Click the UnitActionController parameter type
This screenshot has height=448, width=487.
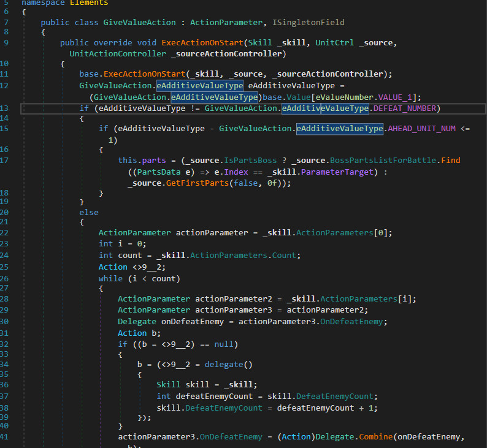click(x=118, y=54)
